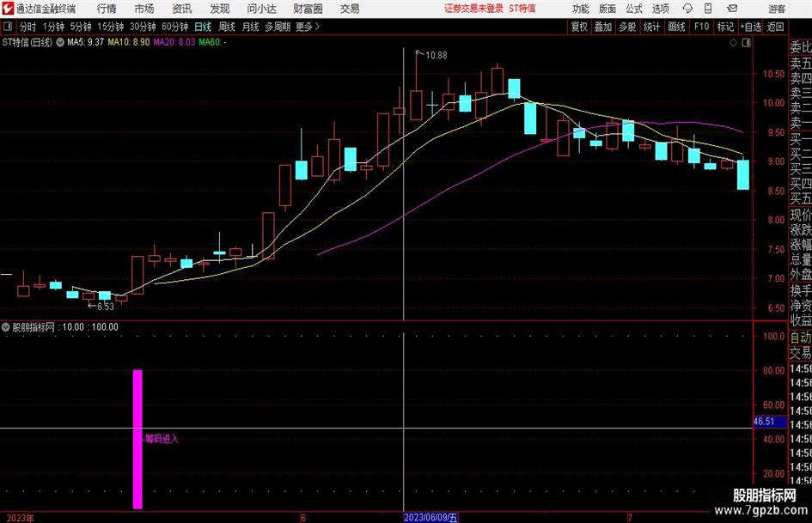Click the MA60 value label

click(212, 42)
